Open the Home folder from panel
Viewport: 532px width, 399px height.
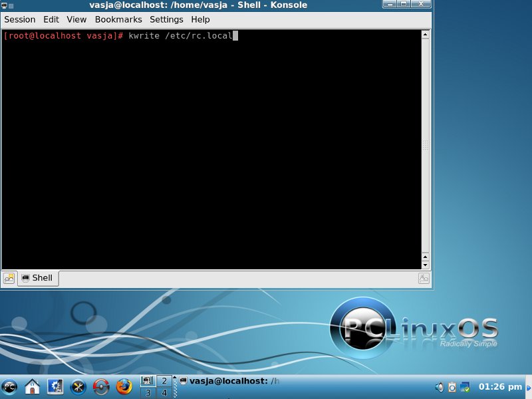[x=32, y=386]
